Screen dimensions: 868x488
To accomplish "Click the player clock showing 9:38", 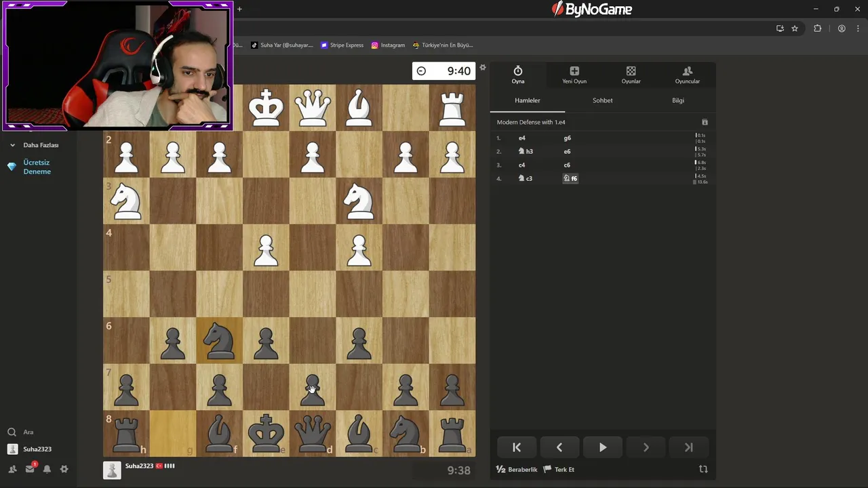I will point(444,470).
